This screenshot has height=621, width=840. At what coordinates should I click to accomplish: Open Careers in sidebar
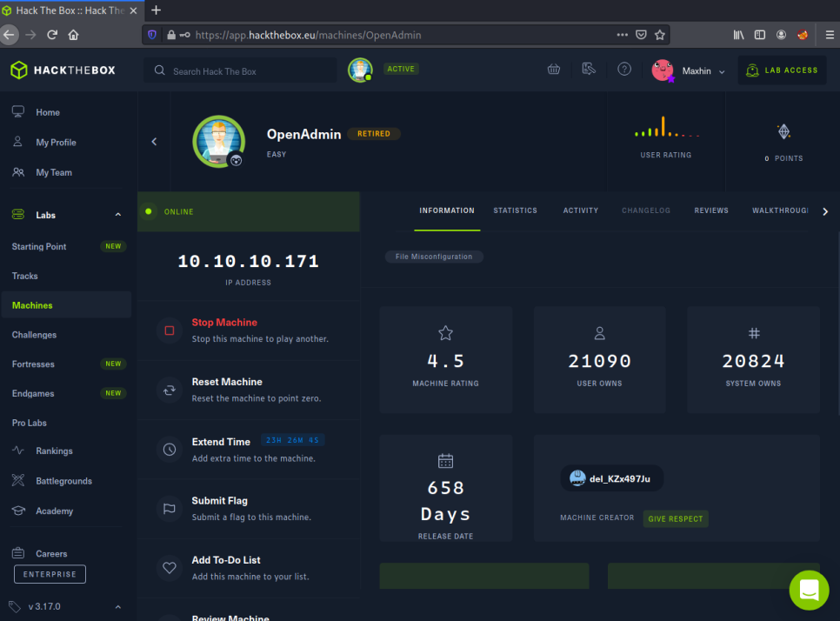pos(51,553)
